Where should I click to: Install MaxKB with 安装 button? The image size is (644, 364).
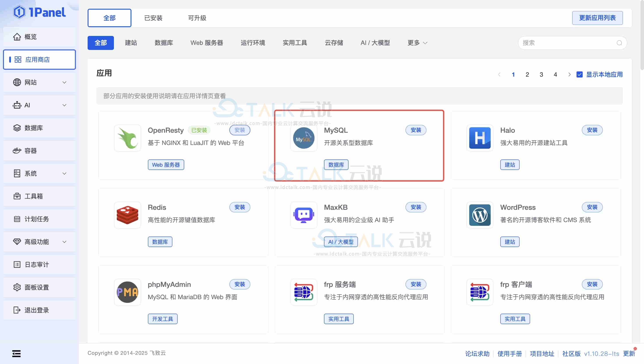coord(416,207)
